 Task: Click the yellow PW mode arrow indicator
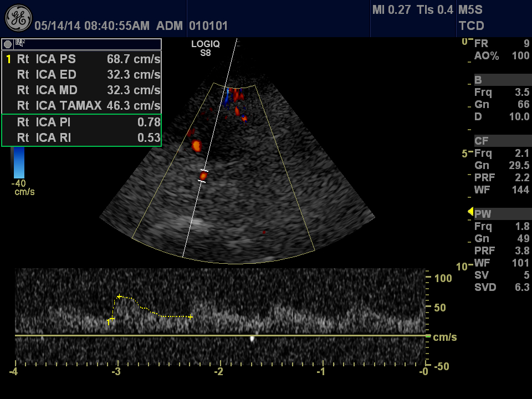[x=470, y=212]
